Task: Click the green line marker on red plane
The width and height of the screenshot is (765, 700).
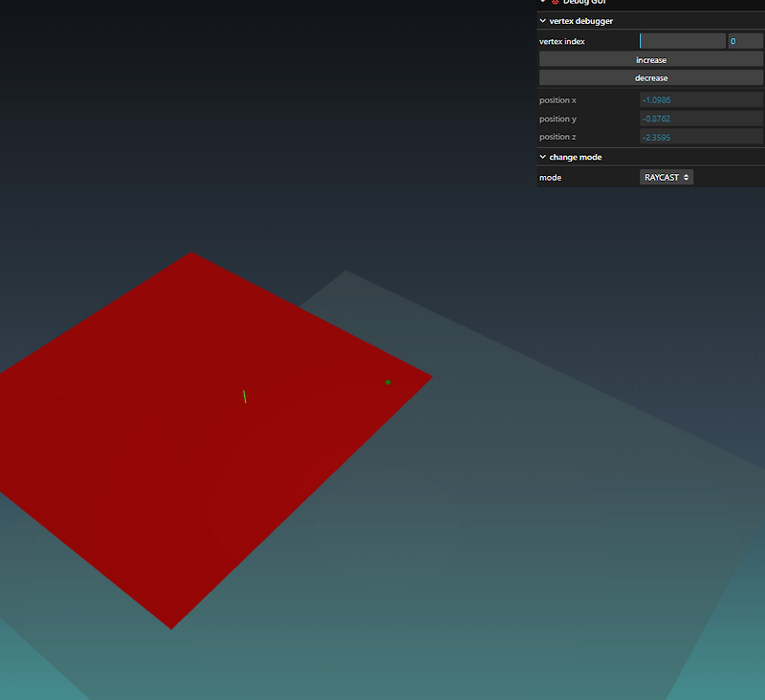Action: click(245, 396)
